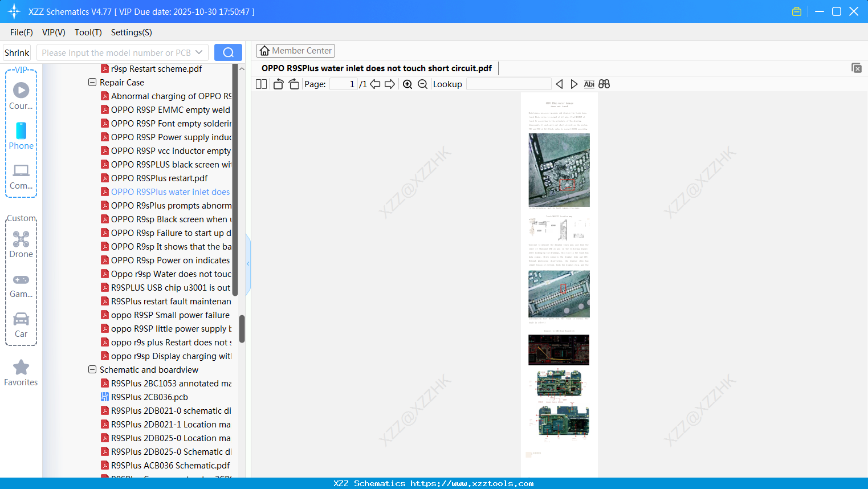
Task: Find previous Lookup match triangle
Action: [559, 84]
